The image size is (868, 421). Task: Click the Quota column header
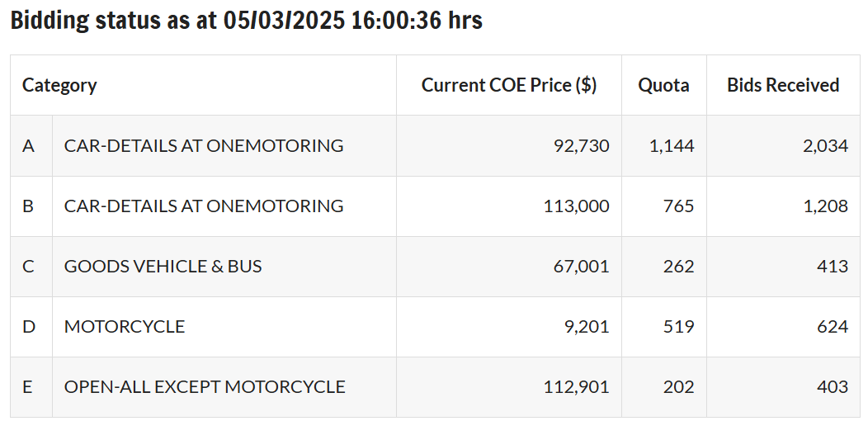(663, 85)
